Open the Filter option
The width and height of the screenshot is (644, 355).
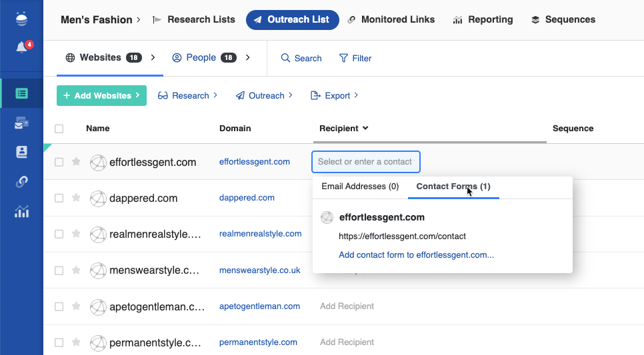(x=355, y=58)
